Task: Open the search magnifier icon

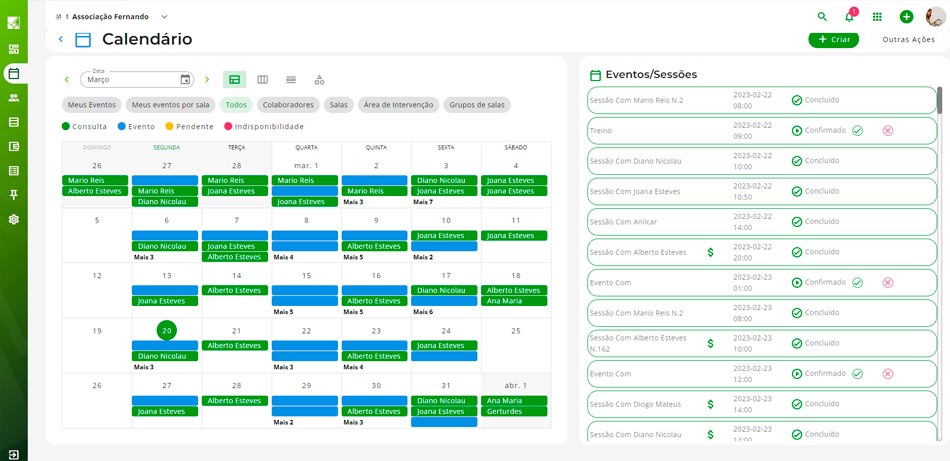Action: 822,17
